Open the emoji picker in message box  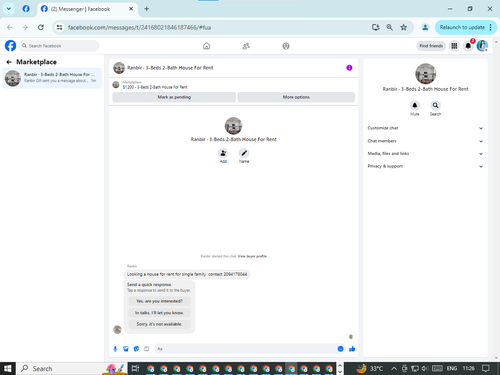coord(340,349)
